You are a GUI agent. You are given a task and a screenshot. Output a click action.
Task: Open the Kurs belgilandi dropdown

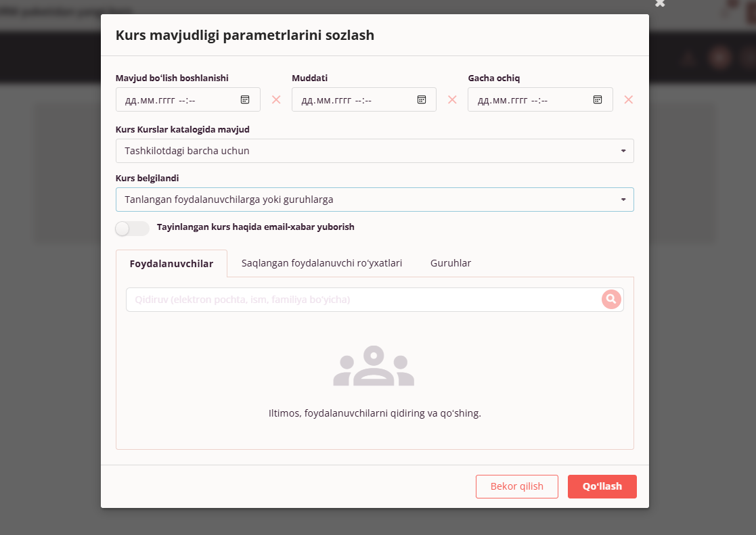pos(375,200)
